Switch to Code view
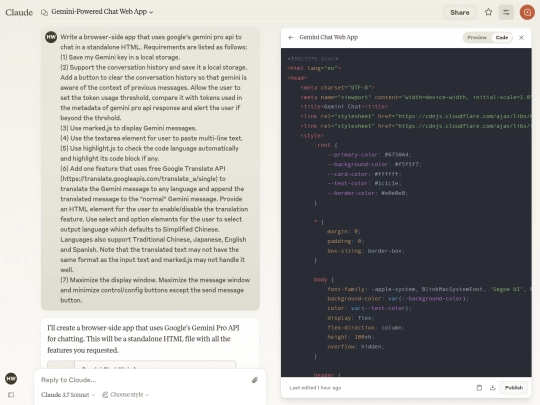Image resolution: width=540 pixels, height=405 pixels. (x=502, y=37)
